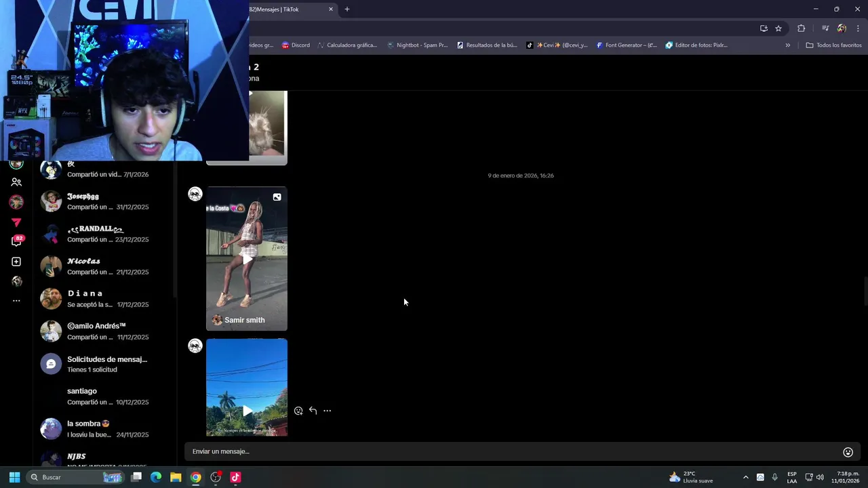Open the Josephgg conversation
Image resolution: width=868 pixels, height=488 pixels.
[x=104, y=201]
